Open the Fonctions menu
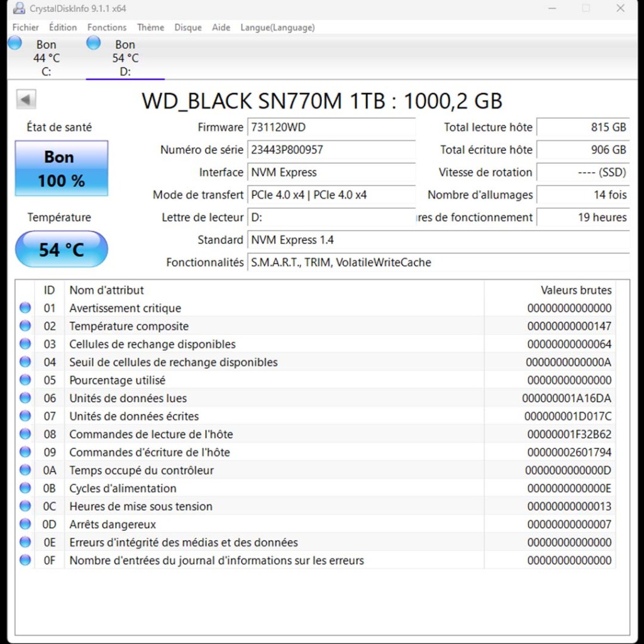The image size is (644, 644). click(x=107, y=28)
